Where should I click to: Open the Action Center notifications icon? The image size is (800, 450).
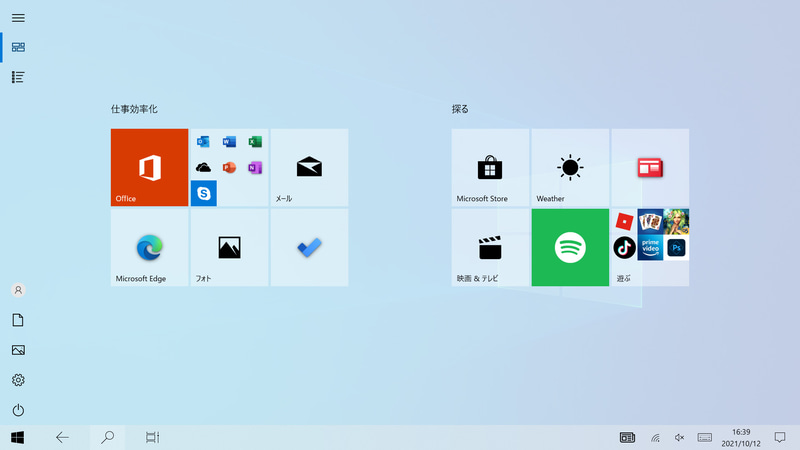(x=780, y=437)
